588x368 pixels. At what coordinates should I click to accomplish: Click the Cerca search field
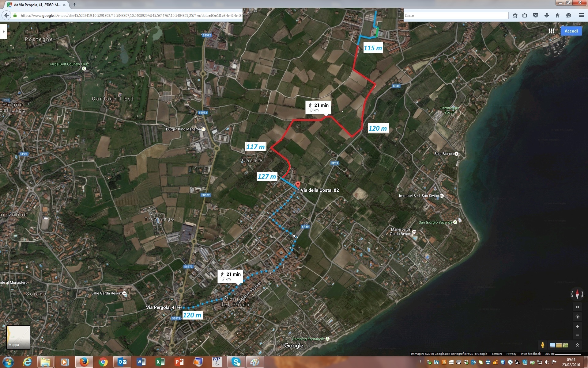pyautogui.click(x=456, y=15)
